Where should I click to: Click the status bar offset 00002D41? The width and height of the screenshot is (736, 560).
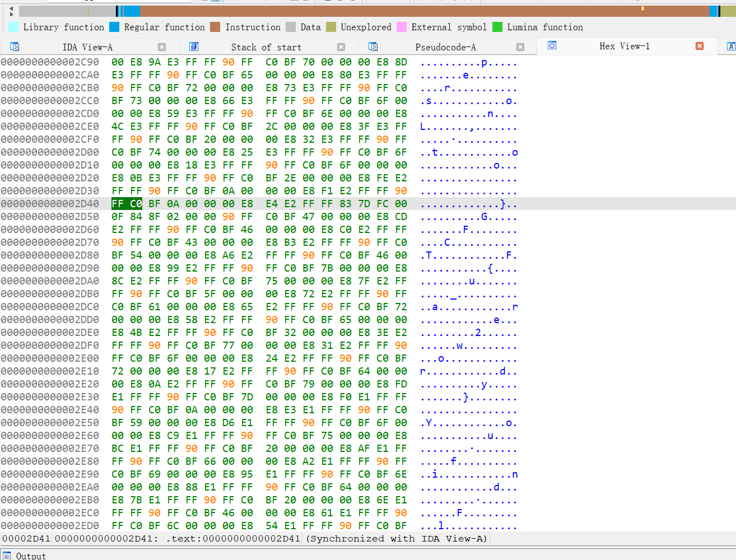pyautogui.click(x=26, y=539)
